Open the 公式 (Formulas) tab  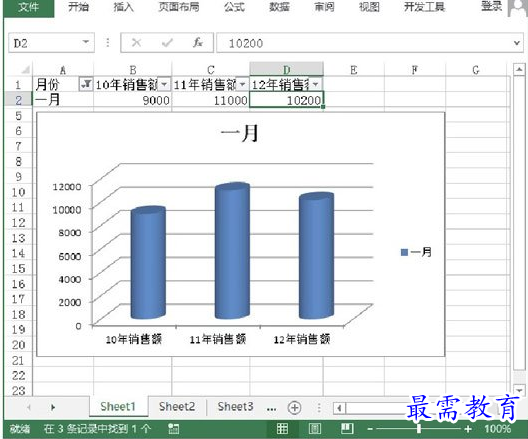click(234, 7)
